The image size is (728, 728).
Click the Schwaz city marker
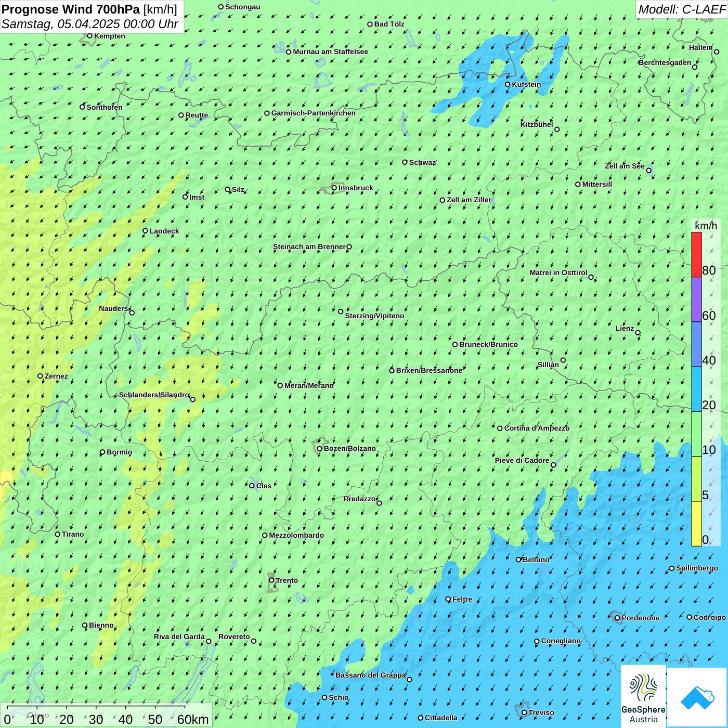[x=405, y=162]
